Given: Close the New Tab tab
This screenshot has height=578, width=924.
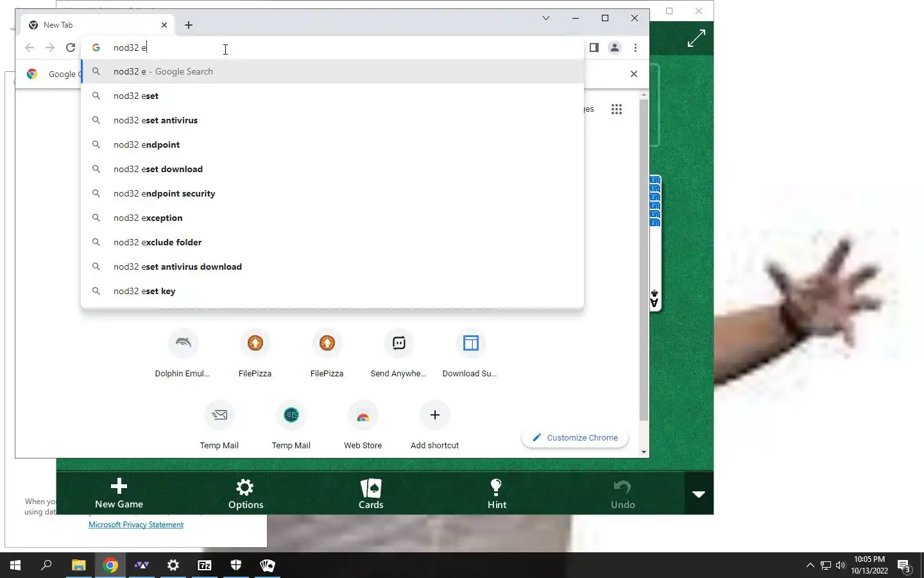Looking at the screenshot, I should click(164, 25).
